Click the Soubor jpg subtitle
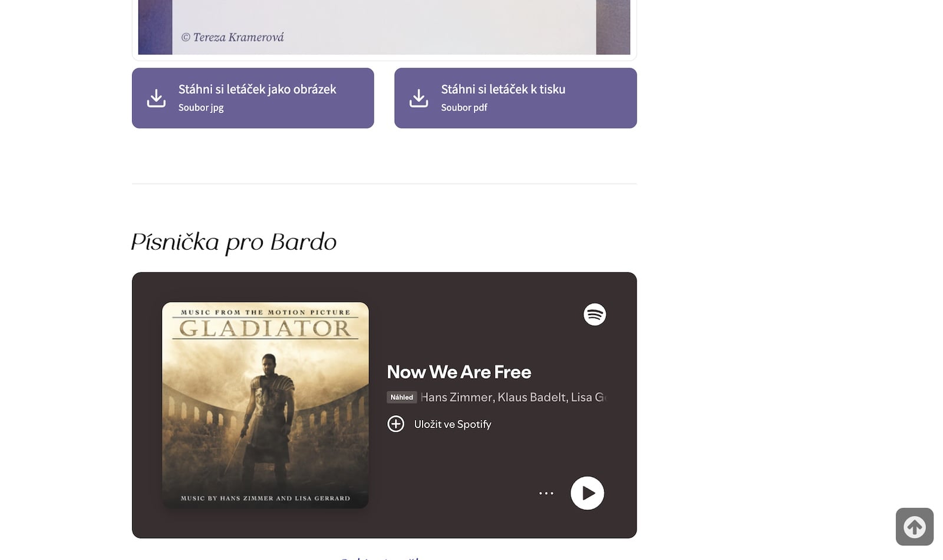 [x=201, y=108]
